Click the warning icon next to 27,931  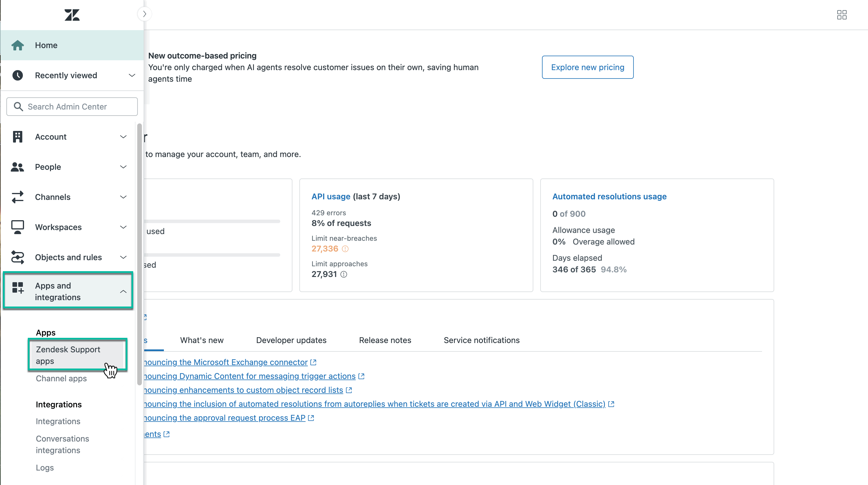tap(344, 274)
